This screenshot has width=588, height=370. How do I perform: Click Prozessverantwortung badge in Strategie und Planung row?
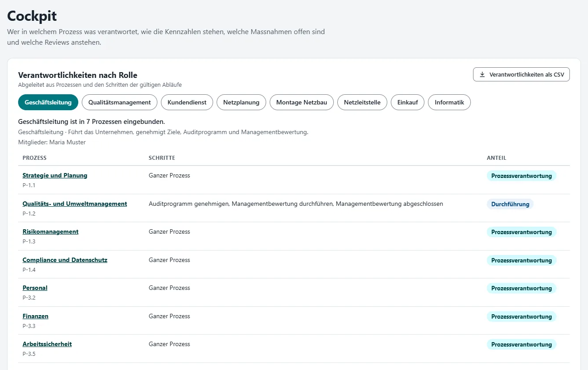[x=522, y=176]
